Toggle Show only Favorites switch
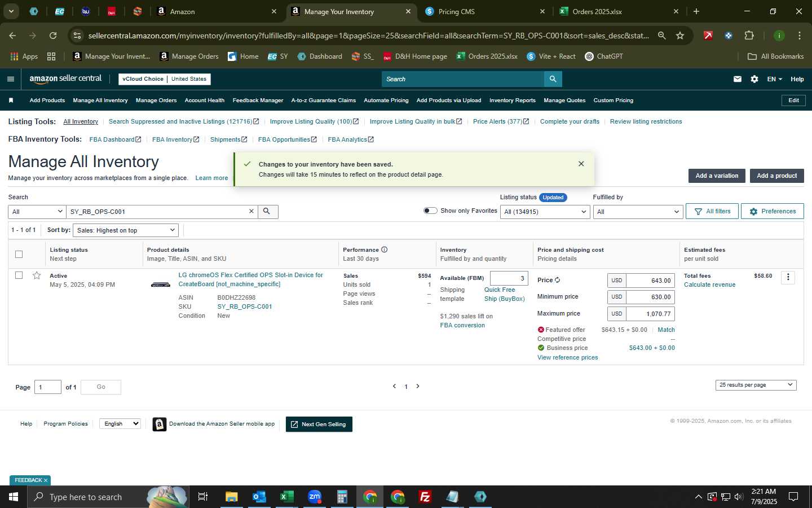Screen dimensions: 812x508 click(x=430, y=211)
